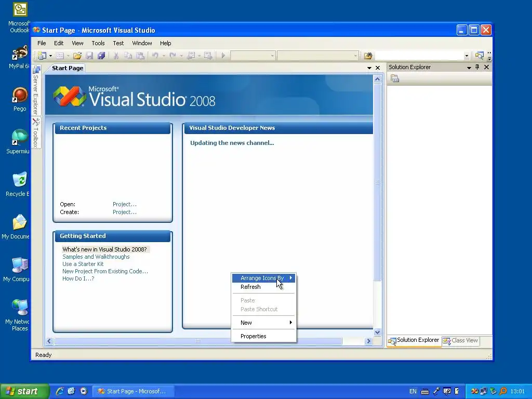The width and height of the screenshot is (532, 399).
Task: Open the Solution Platforms combo box
Action: pos(317,56)
